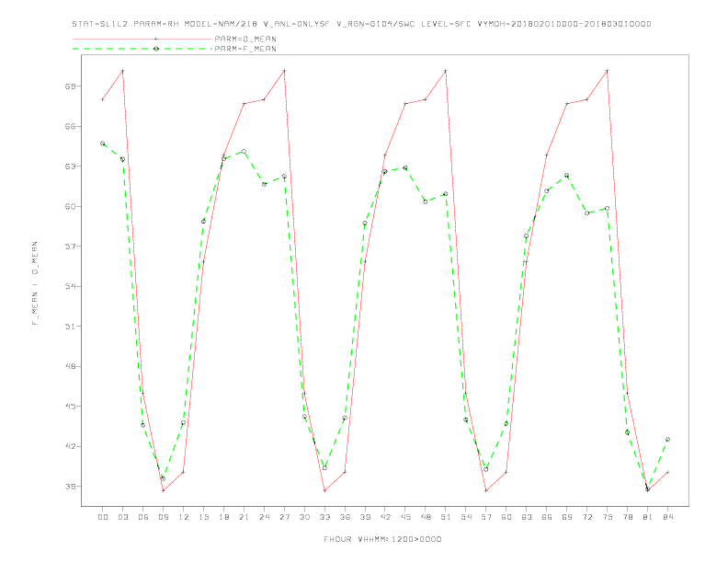Click the x-axis tick label 66
The image size is (728, 563).
tap(547, 517)
